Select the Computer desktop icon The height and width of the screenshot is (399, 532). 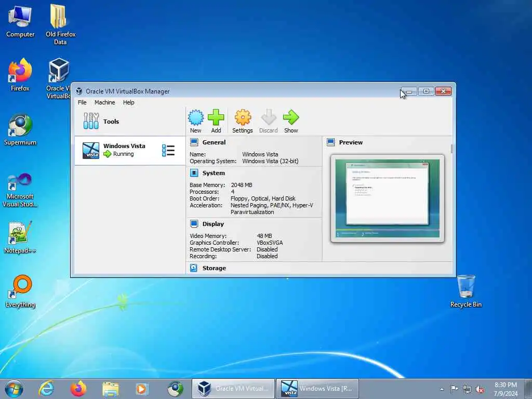tap(20, 21)
